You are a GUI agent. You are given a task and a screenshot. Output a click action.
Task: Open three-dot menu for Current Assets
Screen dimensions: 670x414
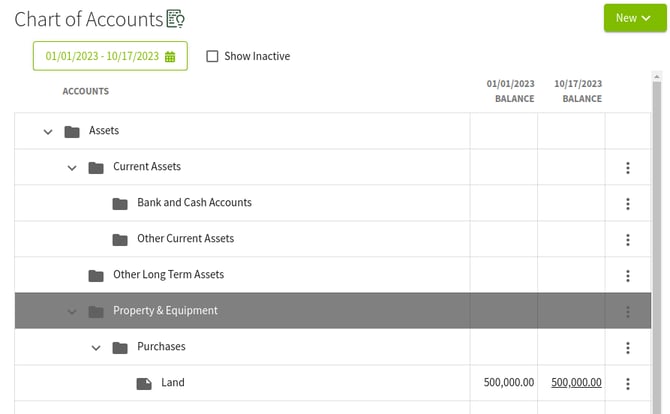click(x=627, y=168)
